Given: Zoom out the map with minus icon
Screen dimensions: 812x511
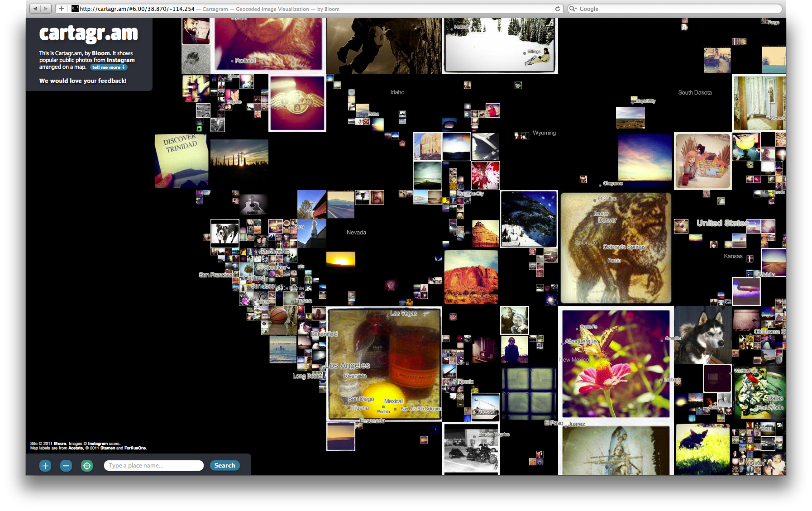Looking at the screenshot, I should click(66, 466).
